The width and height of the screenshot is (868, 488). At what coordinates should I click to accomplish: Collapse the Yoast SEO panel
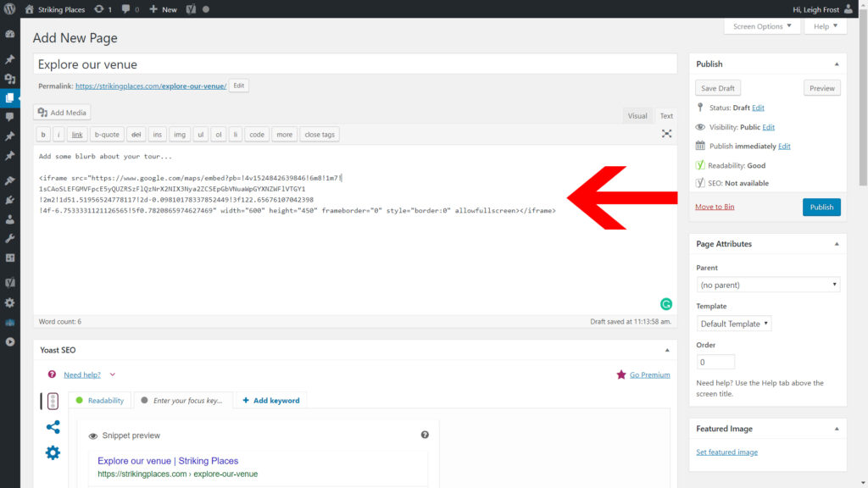pyautogui.click(x=666, y=349)
